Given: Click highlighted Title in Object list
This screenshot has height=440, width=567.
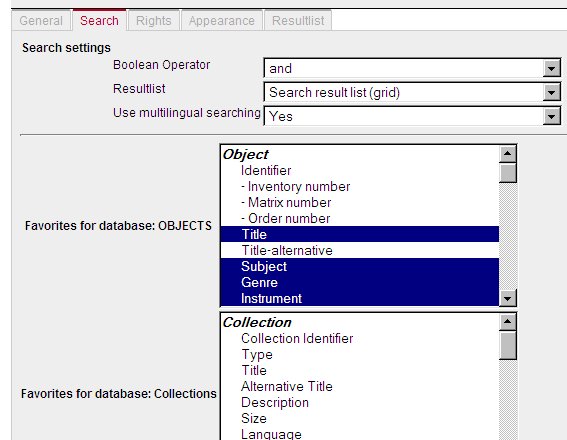Looking at the screenshot, I should 359,234.
